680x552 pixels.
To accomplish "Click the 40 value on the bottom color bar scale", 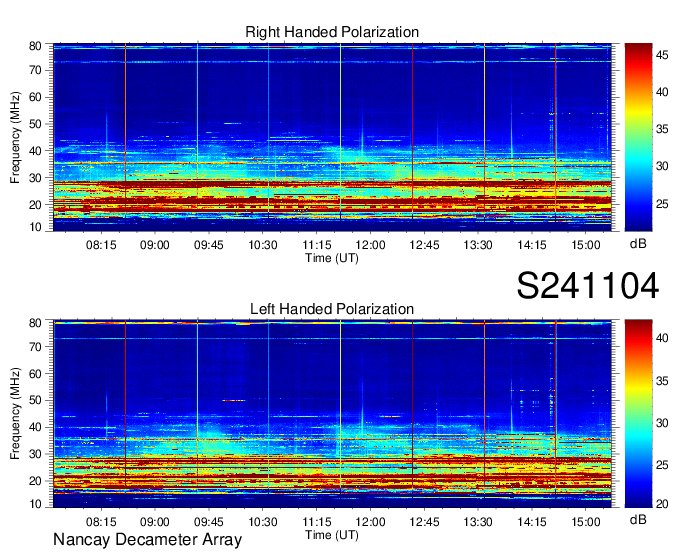I will [662, 338].
